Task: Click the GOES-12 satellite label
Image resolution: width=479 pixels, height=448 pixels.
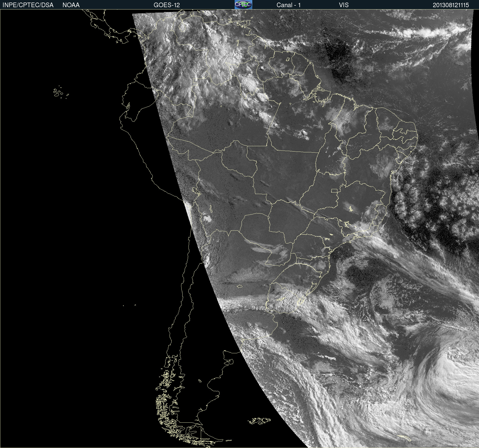Action: (x=167, y=5)
